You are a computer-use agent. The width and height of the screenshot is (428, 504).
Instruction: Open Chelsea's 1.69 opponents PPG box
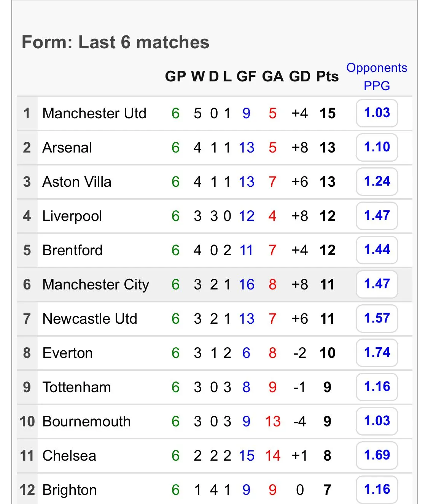[377, 455]
